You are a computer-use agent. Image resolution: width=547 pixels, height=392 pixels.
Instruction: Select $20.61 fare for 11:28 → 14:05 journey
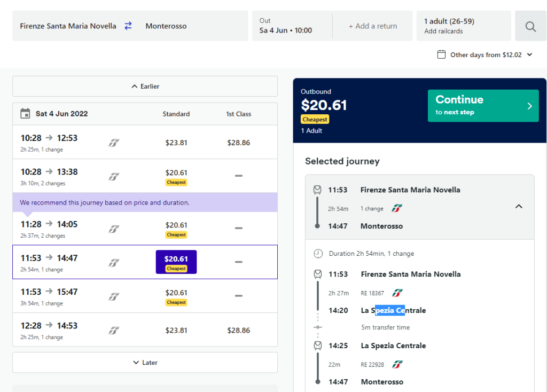pyautogui.click(x=176, y=229)
